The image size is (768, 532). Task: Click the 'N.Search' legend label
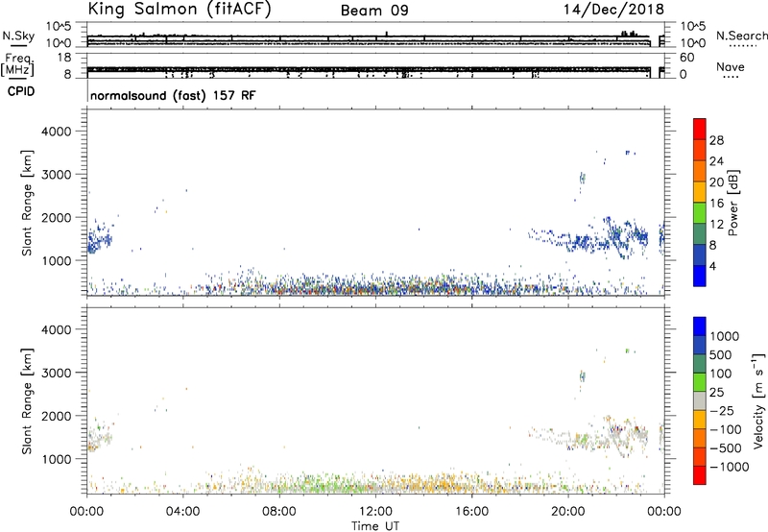pos(741,36)
